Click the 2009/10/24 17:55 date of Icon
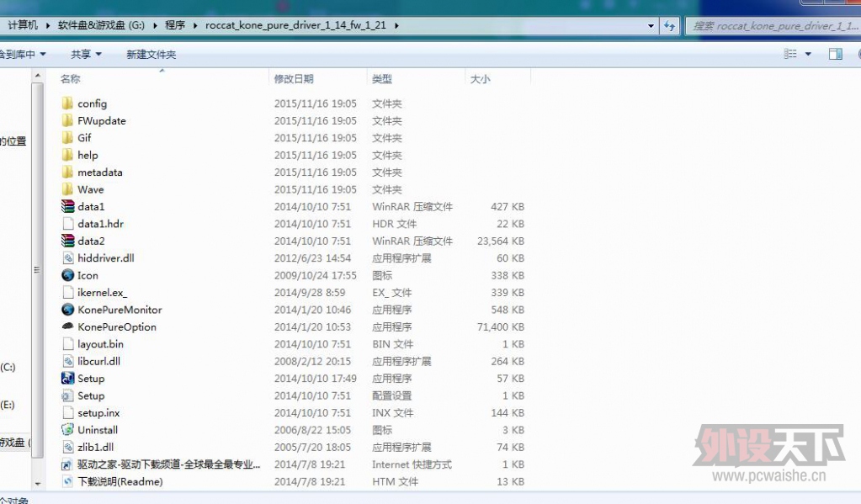 (x=315, y=275)
